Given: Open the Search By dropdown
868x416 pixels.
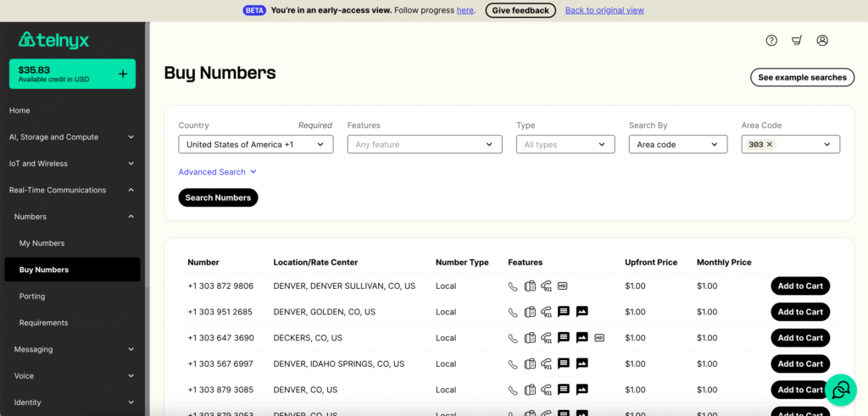Looking at the screenshot, I should 677,145.
